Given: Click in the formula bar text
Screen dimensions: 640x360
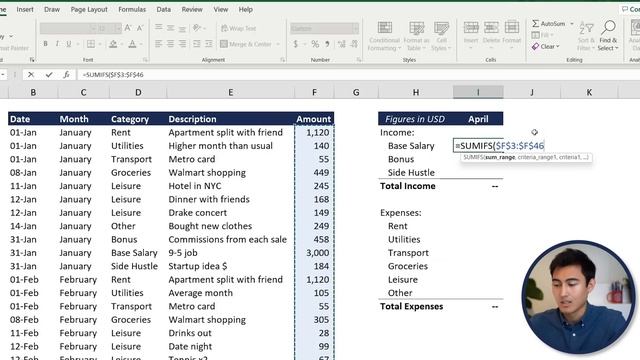Looking at the screenshot, I should click(x=113, y=75).
